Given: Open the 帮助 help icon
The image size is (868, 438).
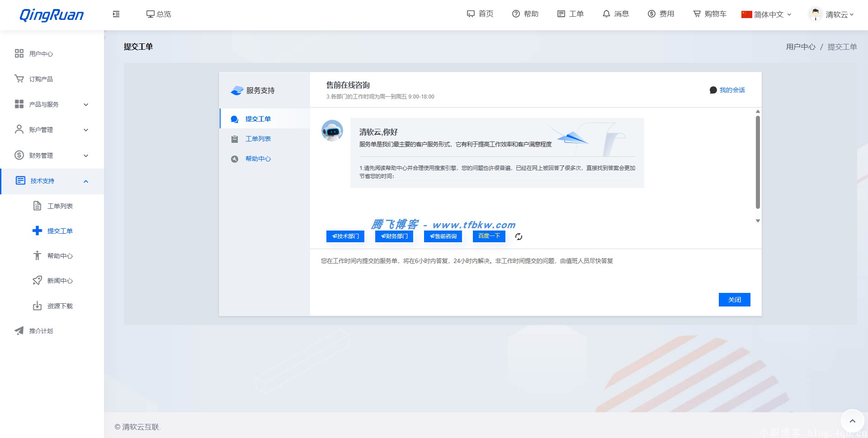Looking at the screenshot, I should pyautogui.click(x=515, y=14).
